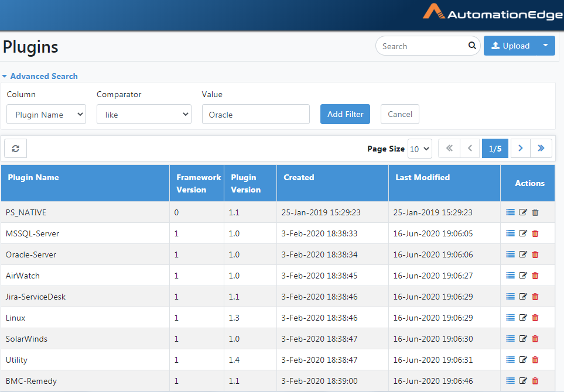Click the search magnifier icon
564x392 pixels.
(x=472, y=46)
